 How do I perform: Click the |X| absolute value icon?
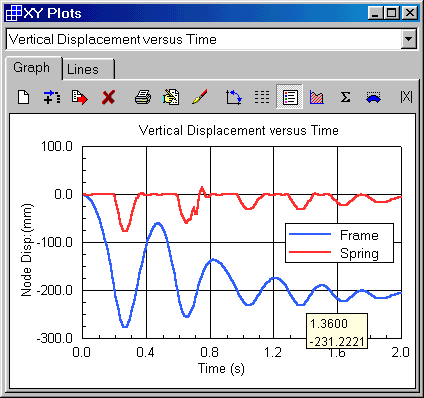406,97
